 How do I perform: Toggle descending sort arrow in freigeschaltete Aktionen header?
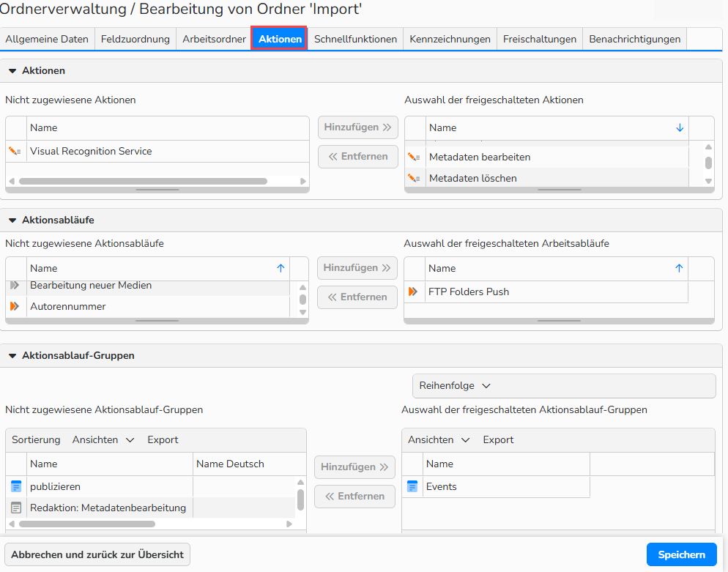680,127
